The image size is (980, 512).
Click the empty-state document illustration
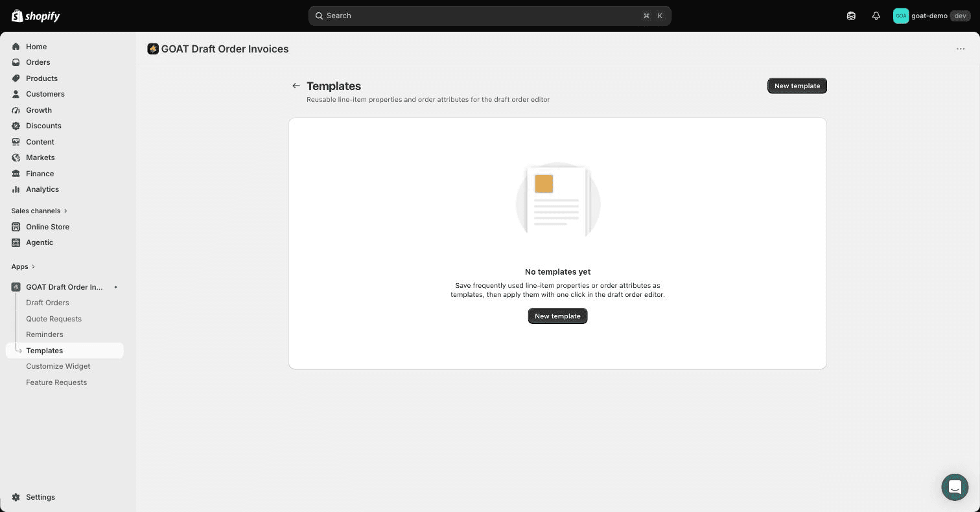coord(557,201)
